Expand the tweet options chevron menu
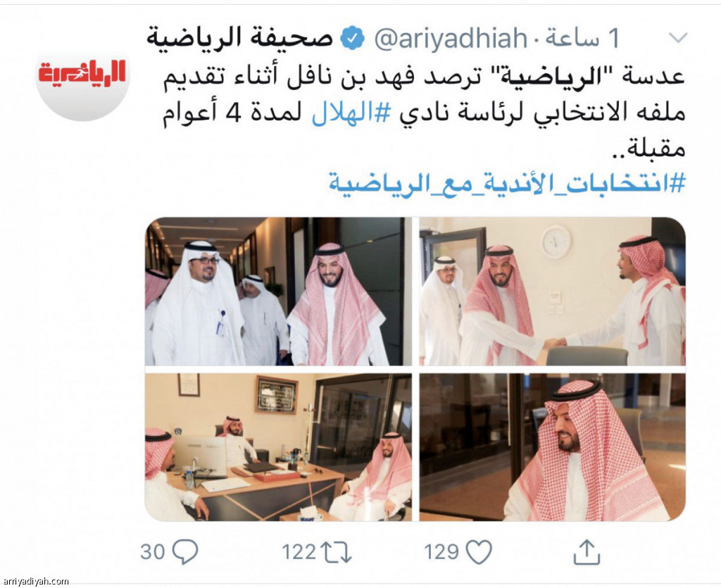 tap(677, 37)
